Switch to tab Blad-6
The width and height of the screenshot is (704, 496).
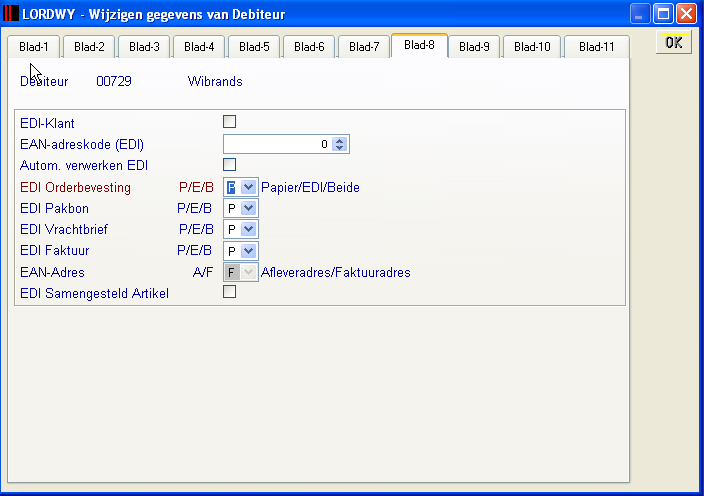point(309,47)
